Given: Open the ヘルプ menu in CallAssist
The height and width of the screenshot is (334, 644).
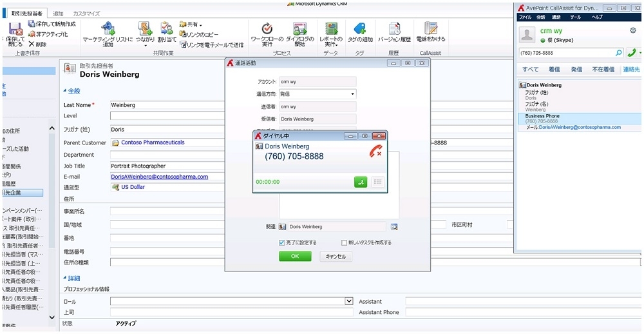Looking at the screenshot, I should [x=597, y=17].
